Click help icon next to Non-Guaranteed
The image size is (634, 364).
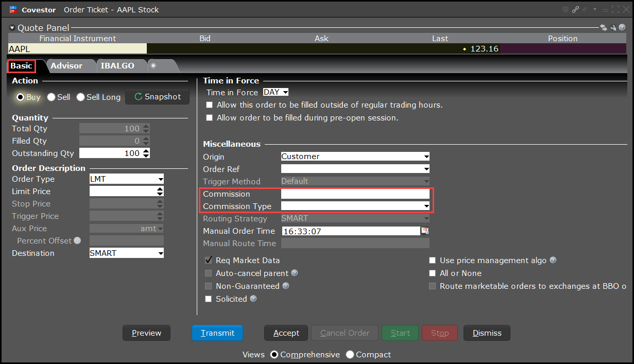coord(286,286)
